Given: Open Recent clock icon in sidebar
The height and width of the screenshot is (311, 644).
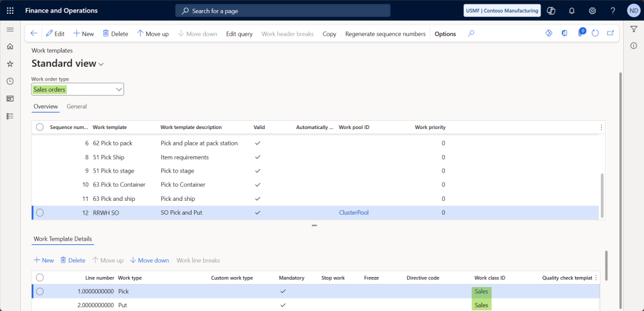Looking at the screenshot, I should 10,81.
